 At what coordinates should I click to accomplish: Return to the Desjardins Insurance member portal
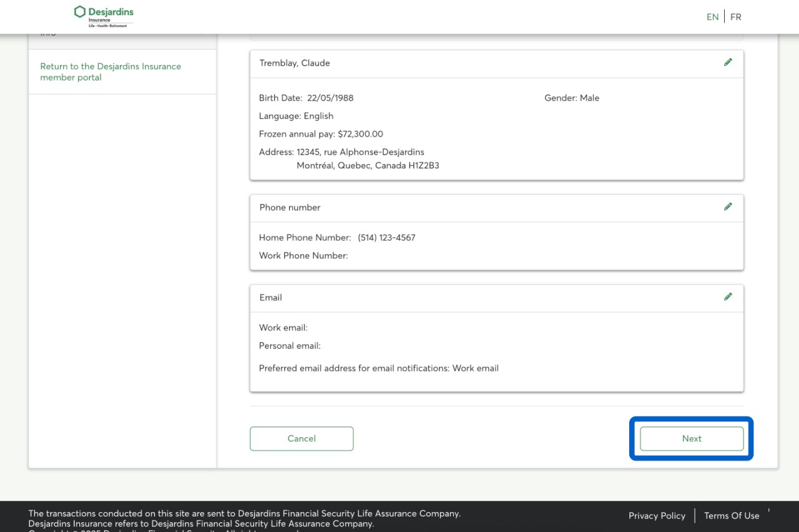pos(110,72)
